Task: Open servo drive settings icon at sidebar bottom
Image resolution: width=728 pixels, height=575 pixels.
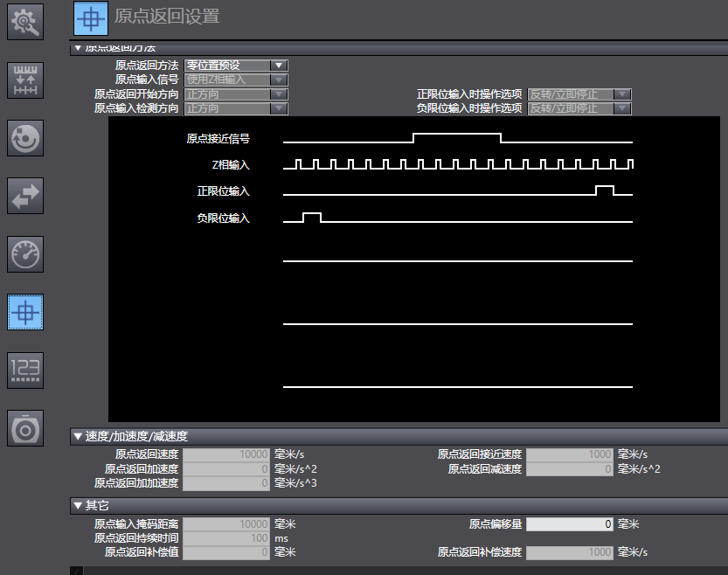Action: 25,427
